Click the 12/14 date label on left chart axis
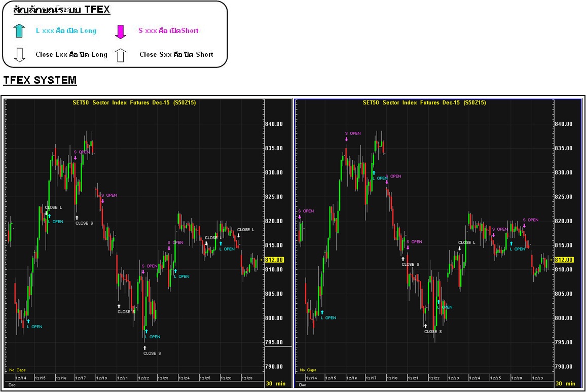This screenshot has height=392, width=586. pyautogui.click(x=21, y=378)
